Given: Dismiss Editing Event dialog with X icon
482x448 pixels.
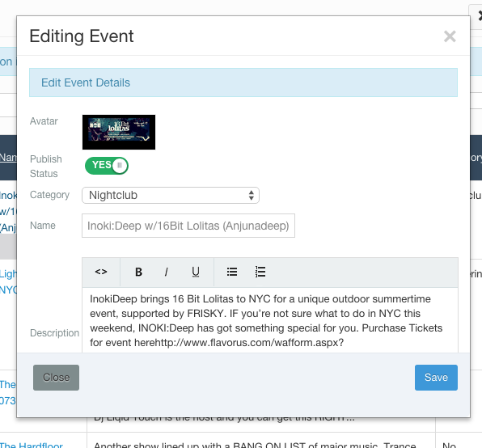Looking at the screenshot, I should 450,36.
